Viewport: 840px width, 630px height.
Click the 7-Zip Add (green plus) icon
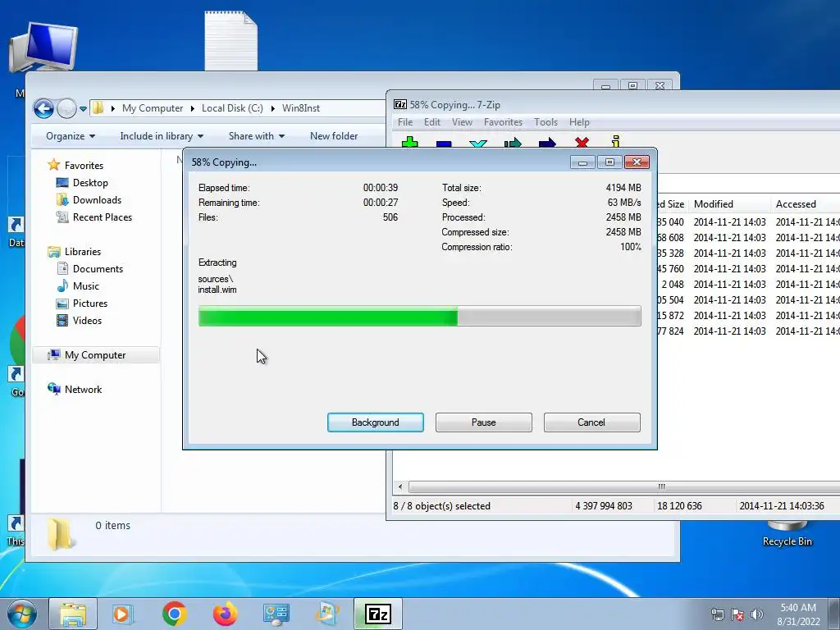(x=410, y=143)
